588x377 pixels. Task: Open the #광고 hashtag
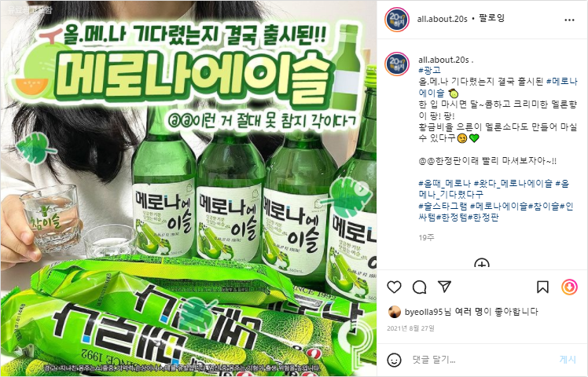430,70
